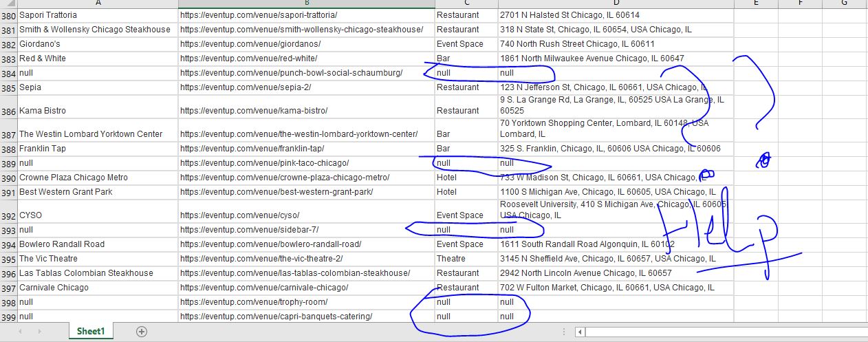Select column B header
868x342 pixels.
[x=306, y=3]
